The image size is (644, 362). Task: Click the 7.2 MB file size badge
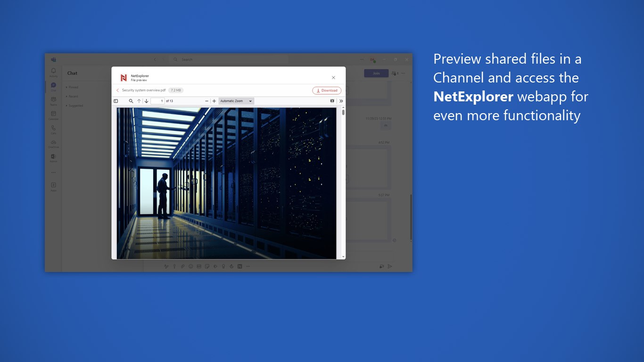coord(176,90)
